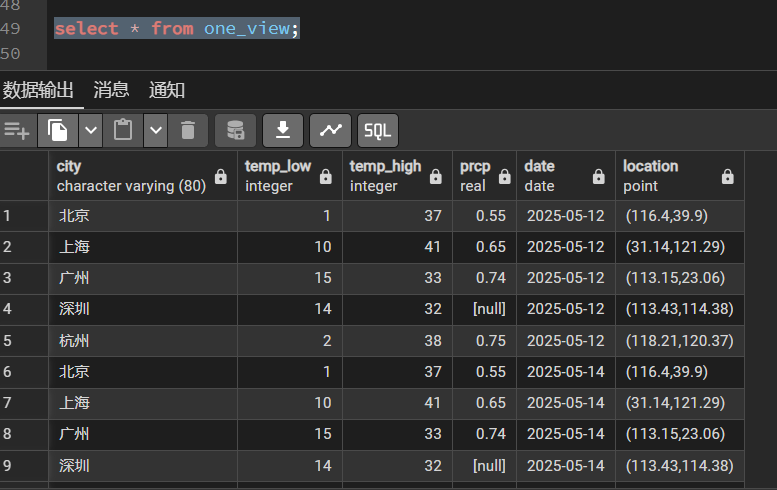Click city cell 深圳 in row 4
This screenshot has height=490, width=777.
tap(143, 310)
